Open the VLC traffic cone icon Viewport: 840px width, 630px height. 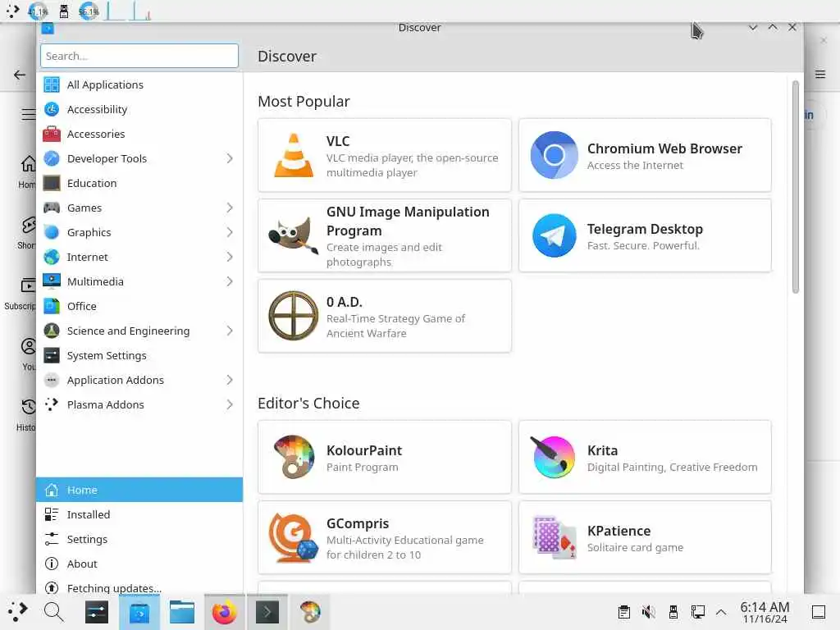coord(294,155)
